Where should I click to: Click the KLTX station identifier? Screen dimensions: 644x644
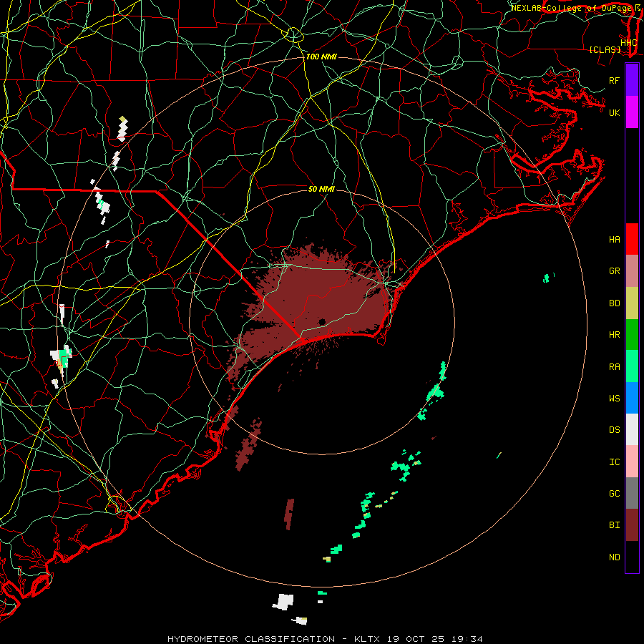366,639
